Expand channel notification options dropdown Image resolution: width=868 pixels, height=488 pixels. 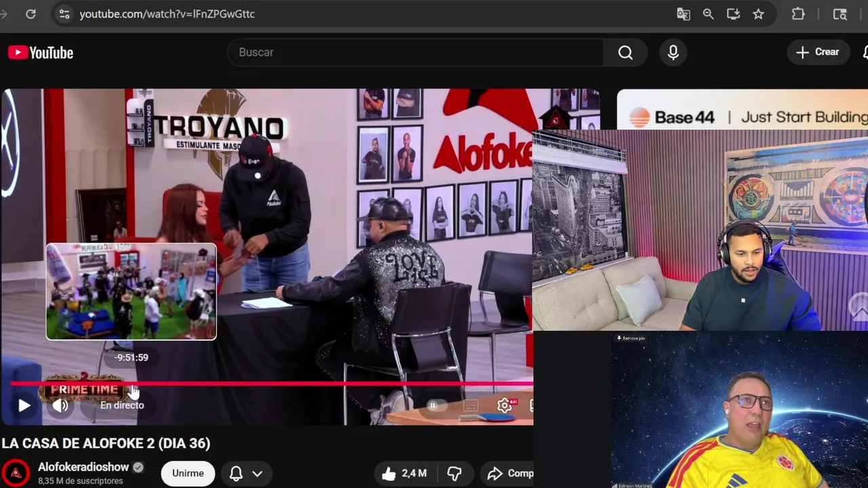[x=257, y=473]
